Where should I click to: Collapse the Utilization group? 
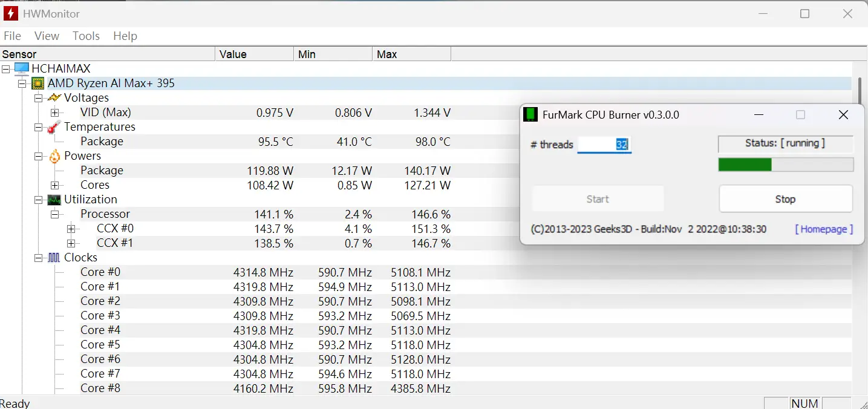click(x=38, y=200)
